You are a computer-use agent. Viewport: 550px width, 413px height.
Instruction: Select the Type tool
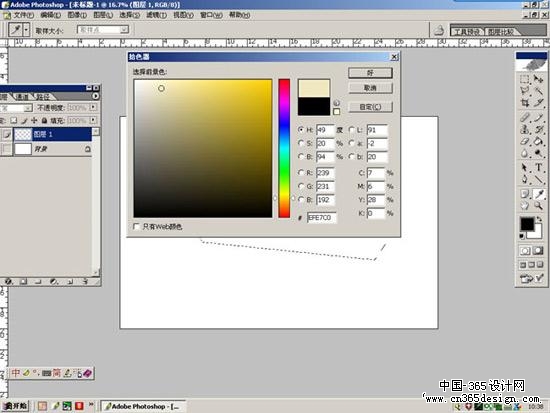point(538,167)
